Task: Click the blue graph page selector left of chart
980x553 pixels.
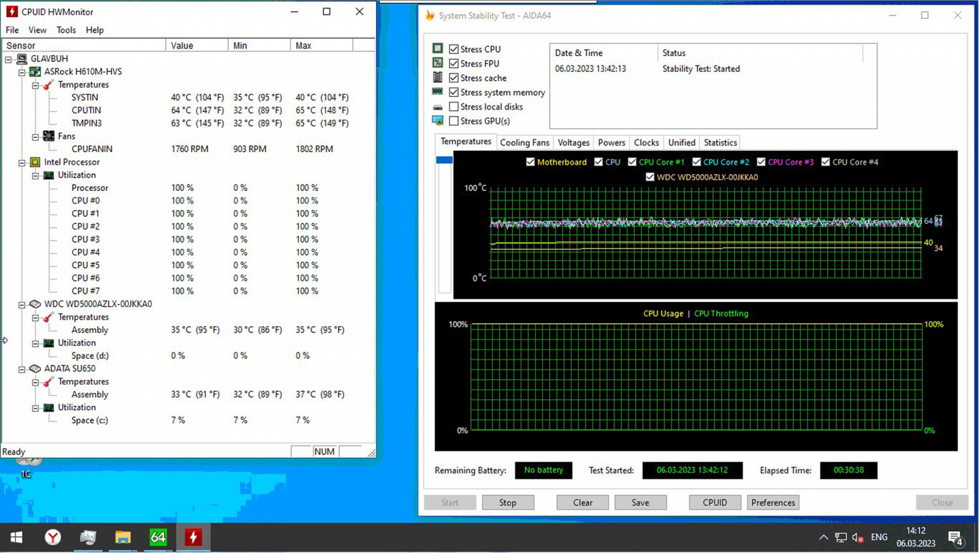Action: click(444, 160)
